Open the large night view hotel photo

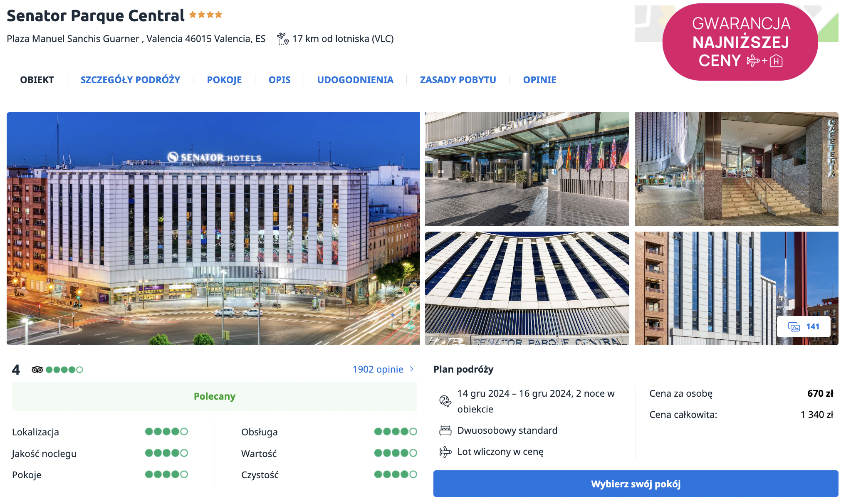[213, 229]
